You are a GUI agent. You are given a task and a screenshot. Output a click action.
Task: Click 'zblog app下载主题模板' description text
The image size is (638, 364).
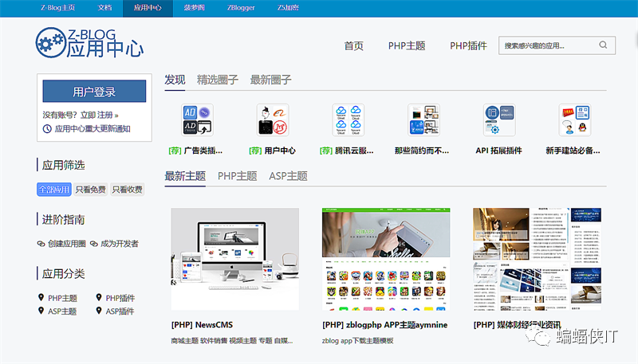[357, 341]
